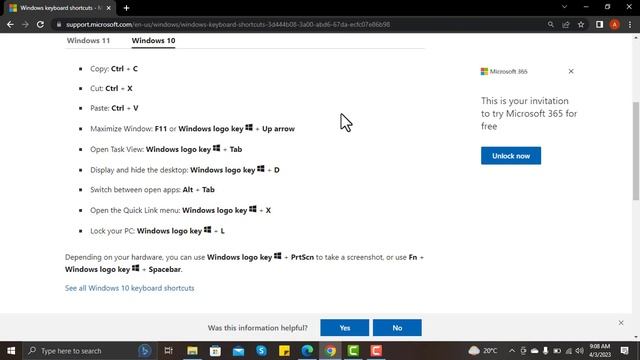
Task: Open Sticky Notes from the taskbar
Action: click(x=284, y=351)
